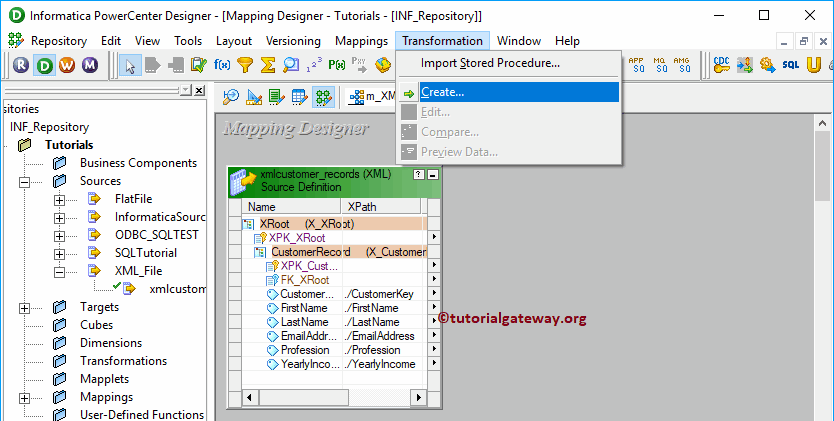Open Workflow Monitor with the M icon
This screenshot has height=421, width=834.
point(90,65)
